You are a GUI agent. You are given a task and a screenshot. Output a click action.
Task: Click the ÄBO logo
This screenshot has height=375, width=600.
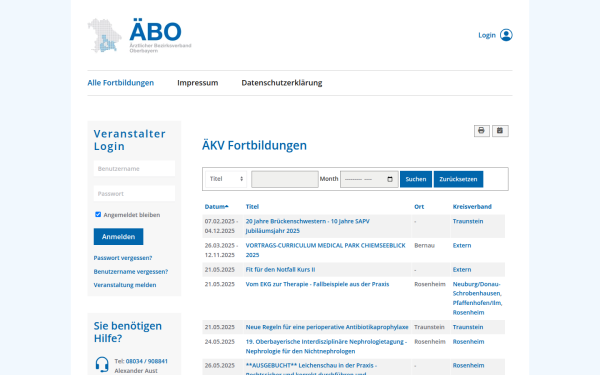coord(140,36)
